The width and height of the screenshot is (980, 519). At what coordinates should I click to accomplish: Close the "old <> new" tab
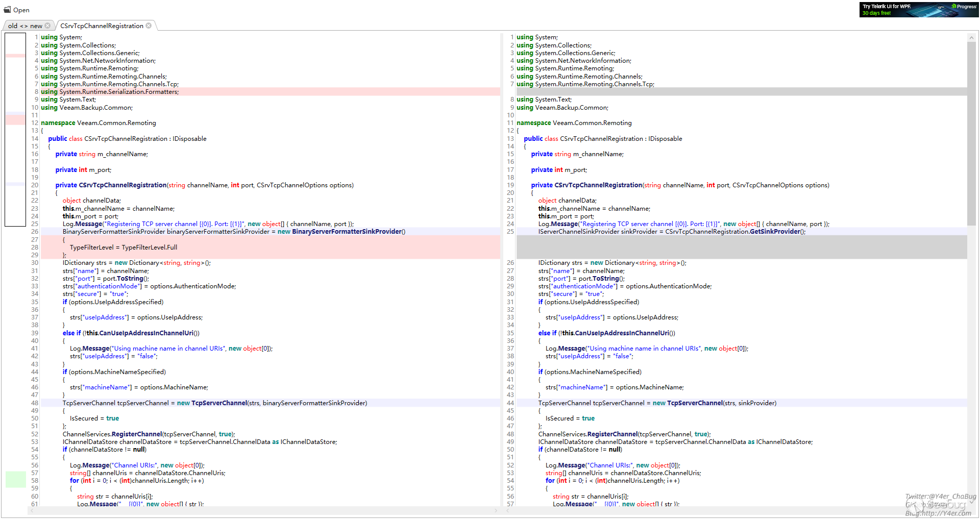tap(47, 26)
